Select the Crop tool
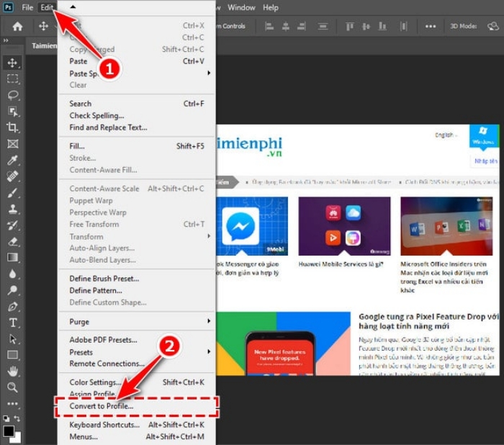 coord(12,127)
